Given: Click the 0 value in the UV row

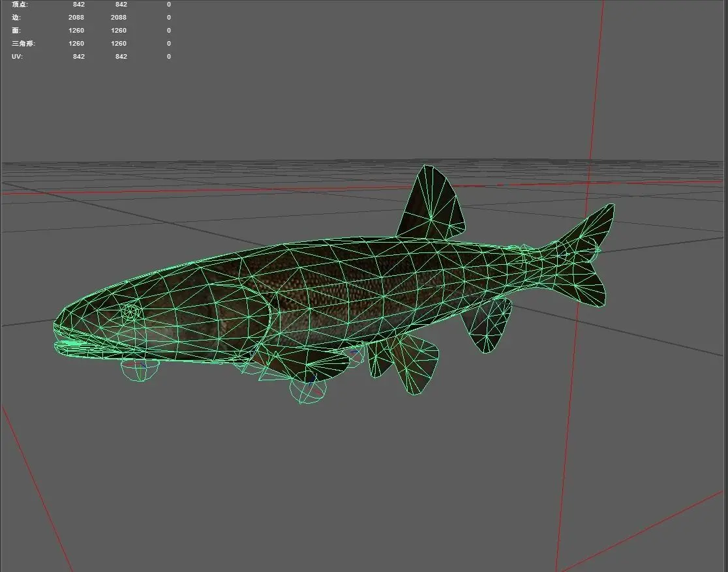Looking at the screenshot, I should click(168, 56).
